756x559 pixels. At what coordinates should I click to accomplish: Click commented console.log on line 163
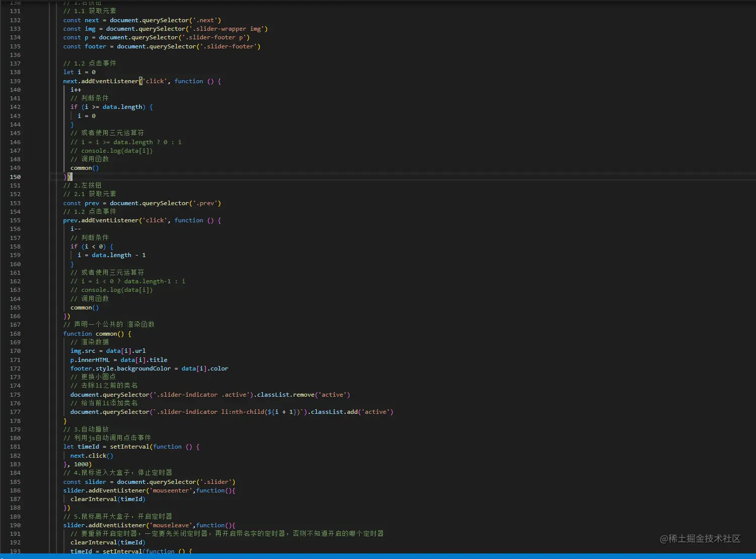111,290
